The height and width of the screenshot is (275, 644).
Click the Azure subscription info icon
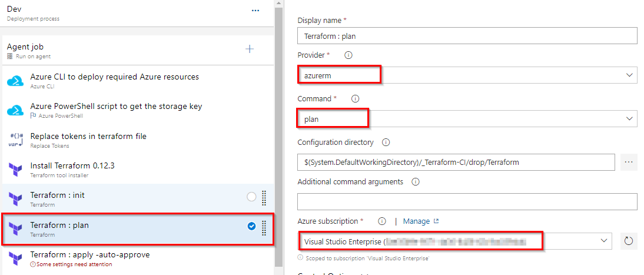point(382,221)
